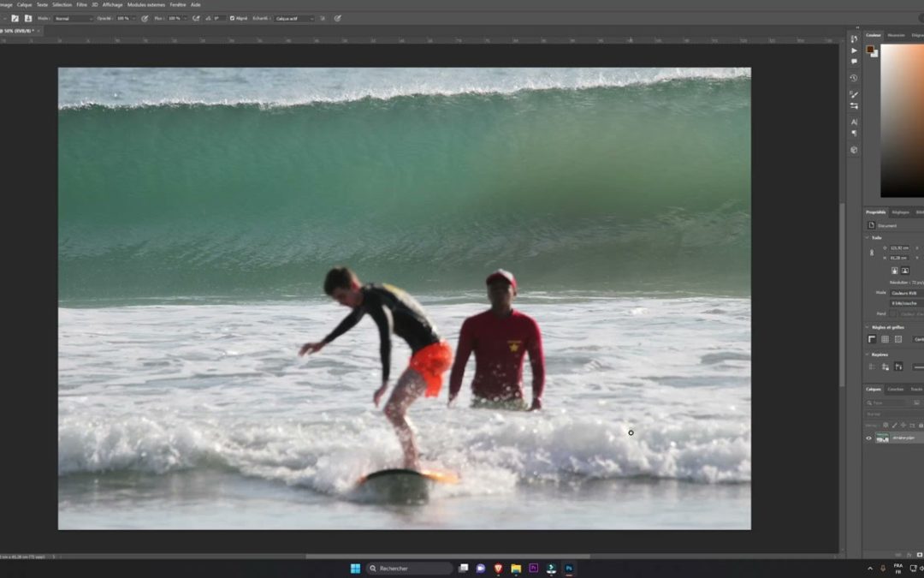Open the Affichage menu

113,5
